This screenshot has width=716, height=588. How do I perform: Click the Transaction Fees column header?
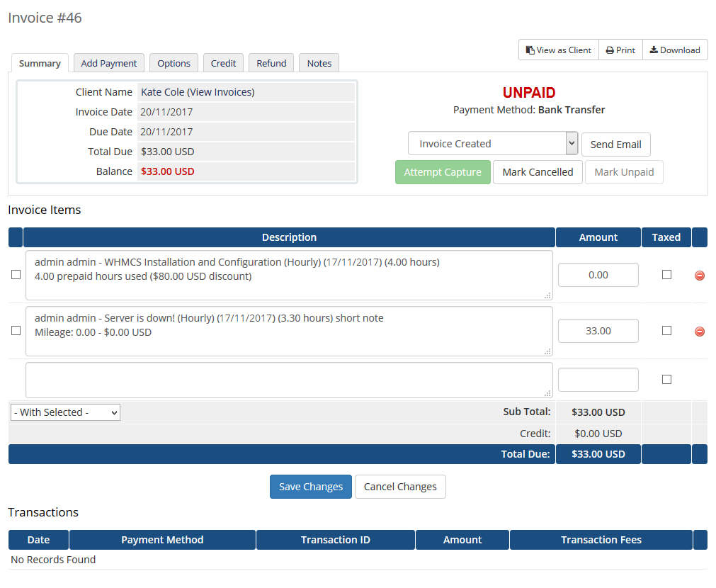pyautogui.click(x=601, y=540)
